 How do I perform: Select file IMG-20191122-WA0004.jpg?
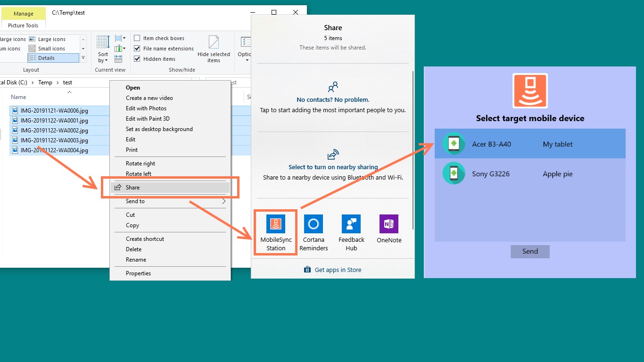(x=54, y=150)
